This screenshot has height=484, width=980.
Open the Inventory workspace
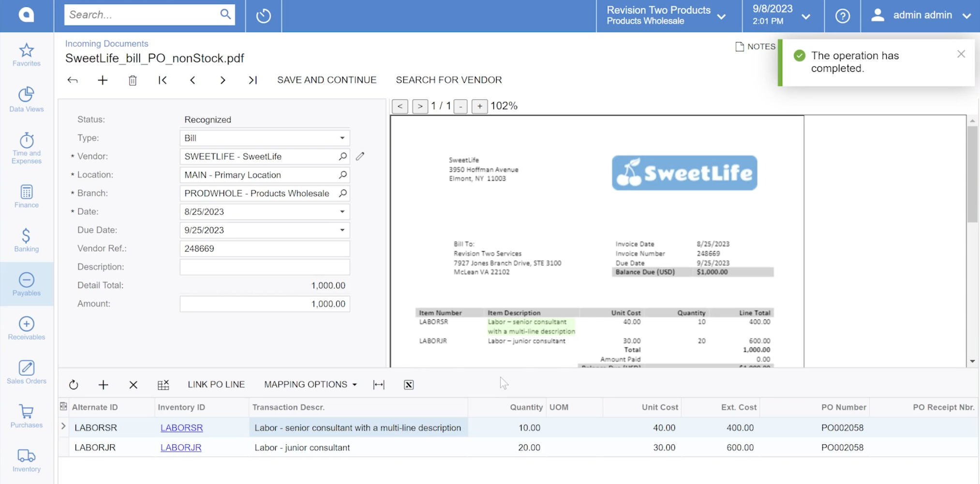27,460
